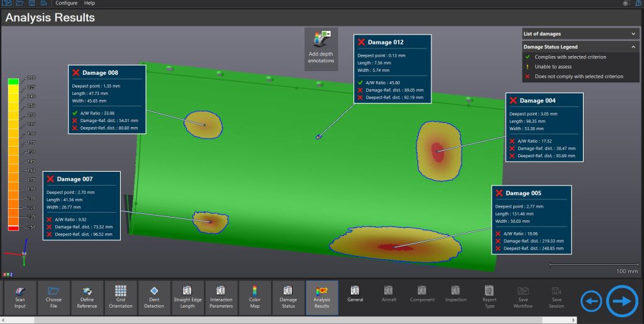Click the red band on depth color scale
The width and height of the screenshot is (644, 324).
pyautogui.click(x=13, y=227)
